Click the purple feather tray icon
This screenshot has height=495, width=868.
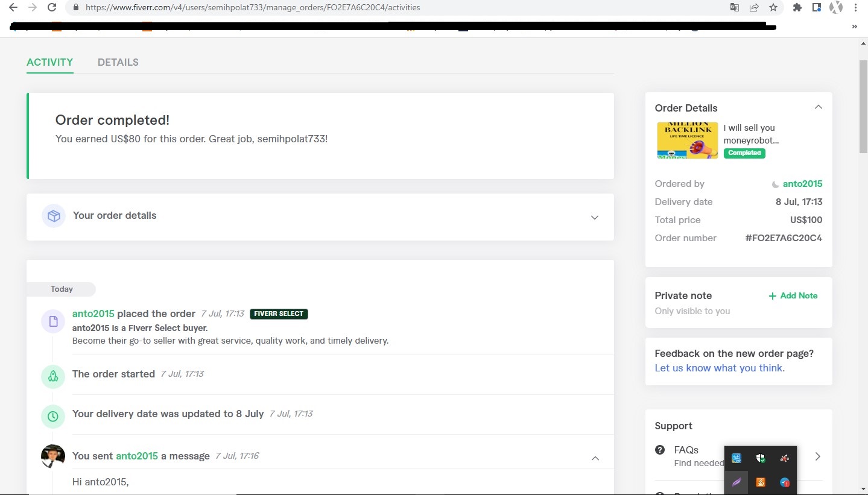[x=737, y=482]
